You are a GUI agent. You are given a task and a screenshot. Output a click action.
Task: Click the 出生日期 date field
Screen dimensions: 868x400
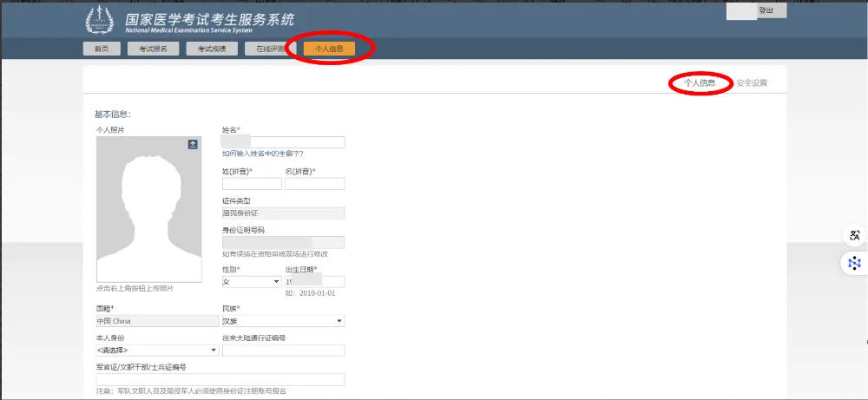[x=315, y=282]
